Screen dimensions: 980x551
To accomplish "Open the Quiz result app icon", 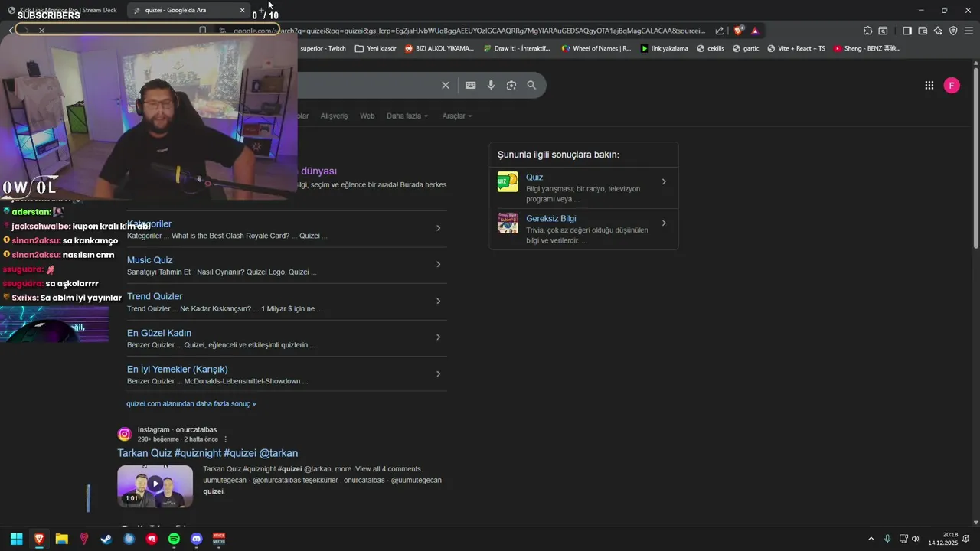I will coord(508,181).
